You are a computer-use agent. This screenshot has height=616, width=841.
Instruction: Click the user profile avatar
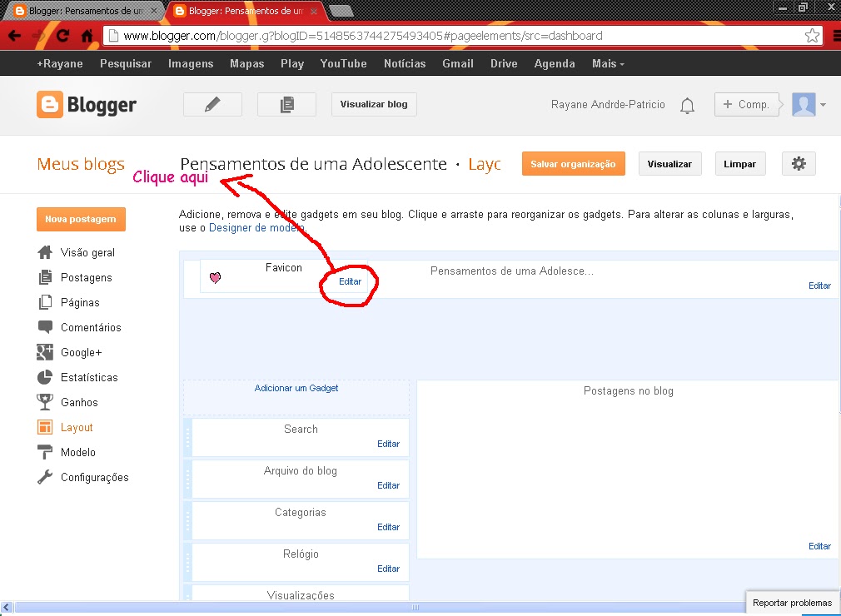click(804, 105)
